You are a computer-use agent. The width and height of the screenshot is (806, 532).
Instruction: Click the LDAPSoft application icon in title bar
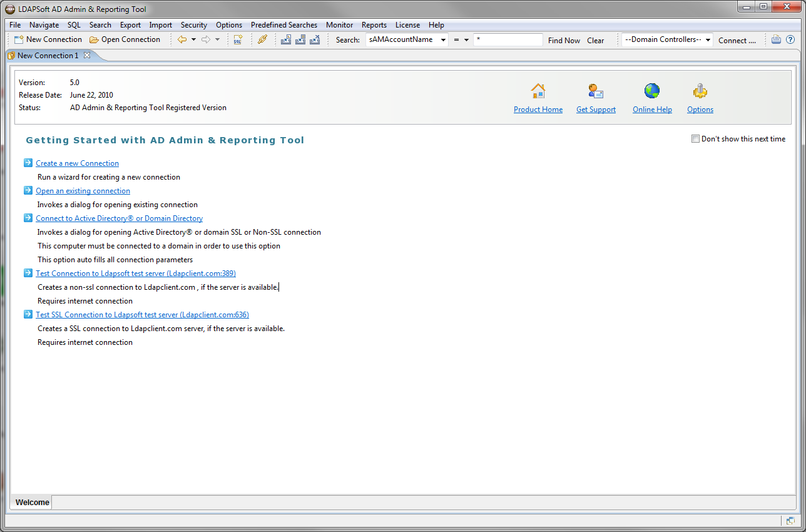point(10,9)
